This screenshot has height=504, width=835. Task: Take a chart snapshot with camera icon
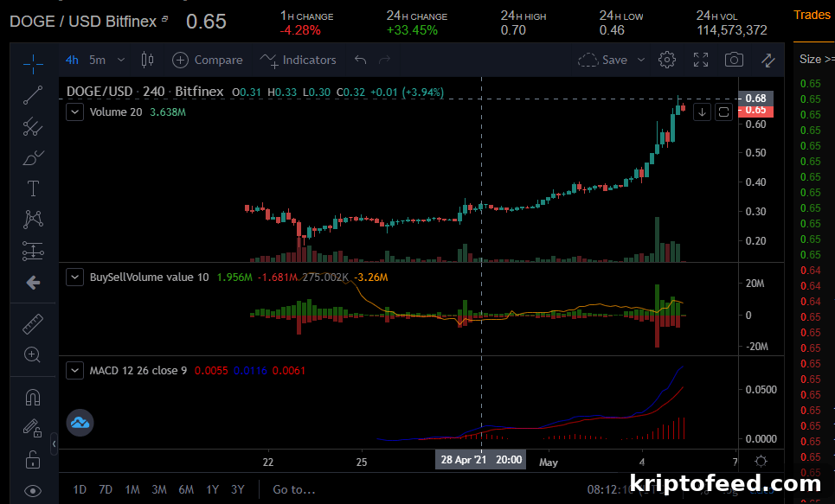734,60
